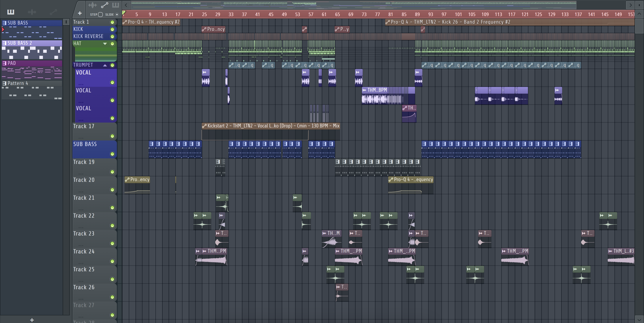Mute the TRUMPET track
644x323 pixels.
pyautogui.click(x=112, y=65)
